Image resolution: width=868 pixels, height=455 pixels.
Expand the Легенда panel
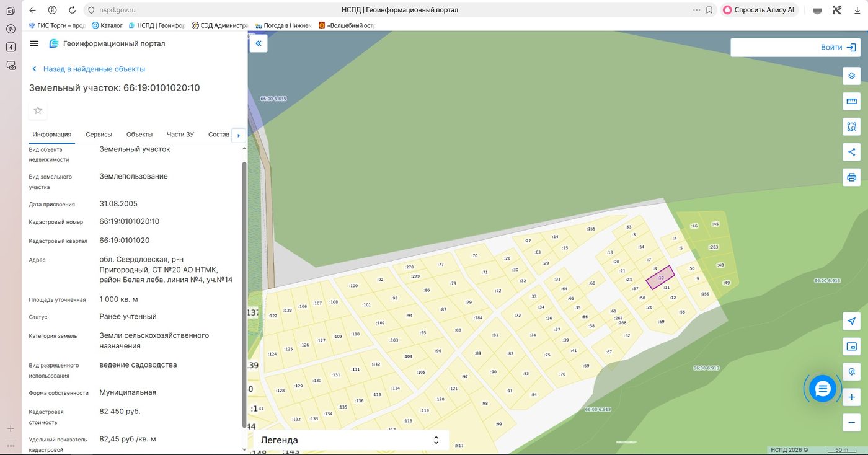point(350,440)
